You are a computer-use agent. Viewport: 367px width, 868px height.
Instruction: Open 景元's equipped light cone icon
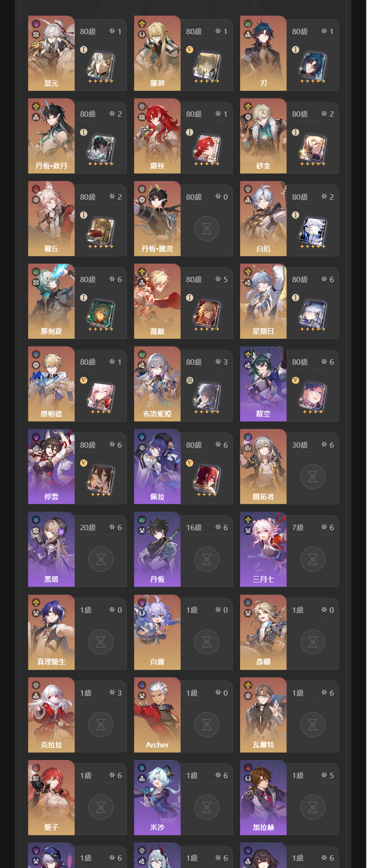coord(101,66)
